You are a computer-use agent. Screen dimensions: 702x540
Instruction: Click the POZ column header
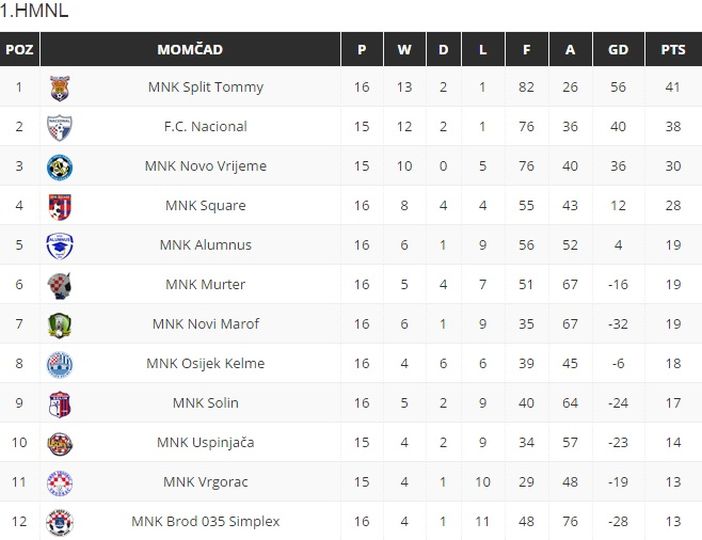tap(19, 49)
